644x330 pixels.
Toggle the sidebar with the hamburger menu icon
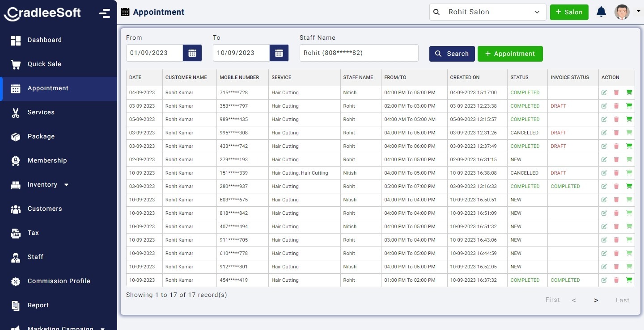click(105, 13)
